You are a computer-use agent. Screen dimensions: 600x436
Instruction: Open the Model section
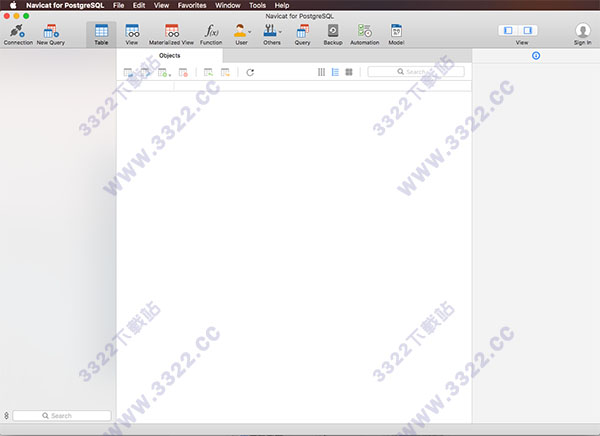pyautogui.click(x=396, y=34)
